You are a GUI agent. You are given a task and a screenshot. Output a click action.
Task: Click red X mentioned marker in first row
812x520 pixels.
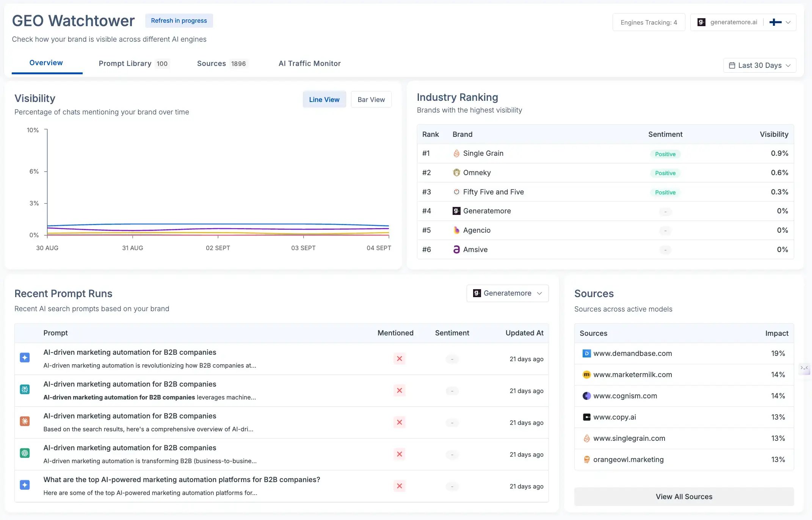tap(399, 359)
